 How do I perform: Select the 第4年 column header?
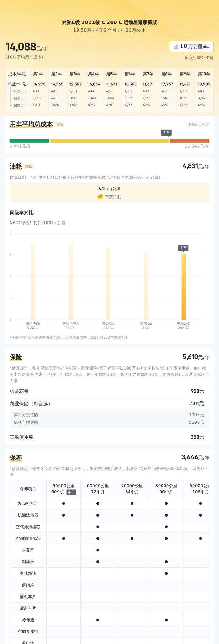pos(93,74)
